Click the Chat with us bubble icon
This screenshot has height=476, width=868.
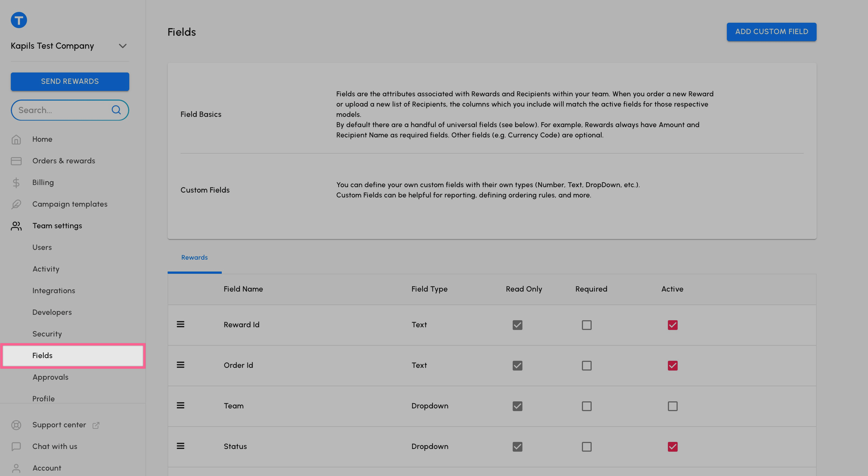click(16, 446)
